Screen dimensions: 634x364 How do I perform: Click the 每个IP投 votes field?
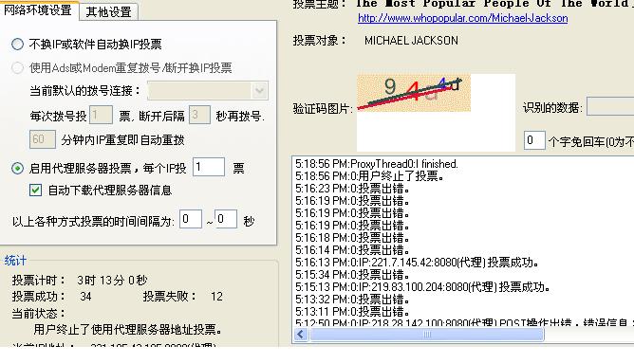point(209,167)
